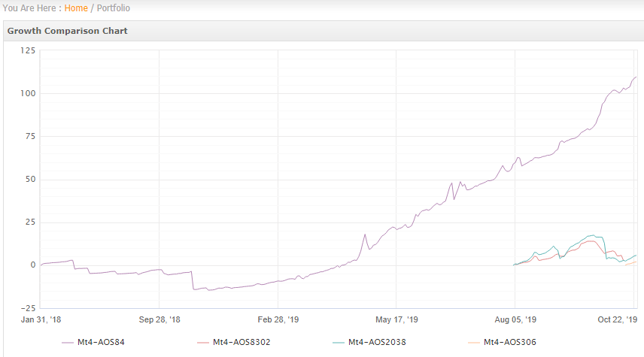The width and height of the screenshot is (644, 357).
Task: Open the Home breadcrumb link
Action: pos(76,8)
